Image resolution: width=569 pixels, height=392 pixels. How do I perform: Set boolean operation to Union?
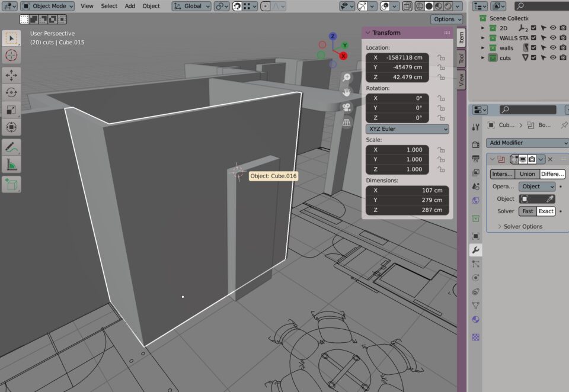527,174
